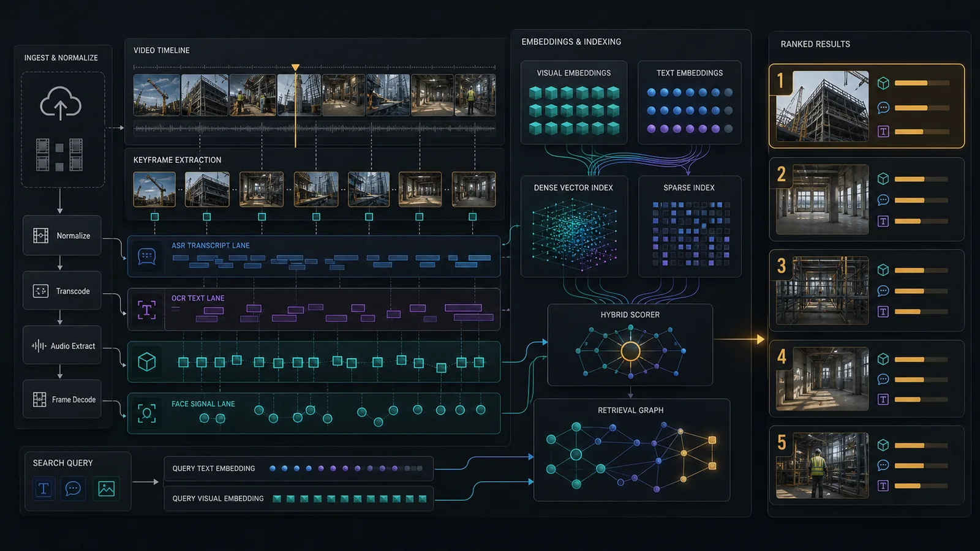The image size is (980, 551).
Task: Select the first extracted keyframe
Action: (x=154, y=189)
